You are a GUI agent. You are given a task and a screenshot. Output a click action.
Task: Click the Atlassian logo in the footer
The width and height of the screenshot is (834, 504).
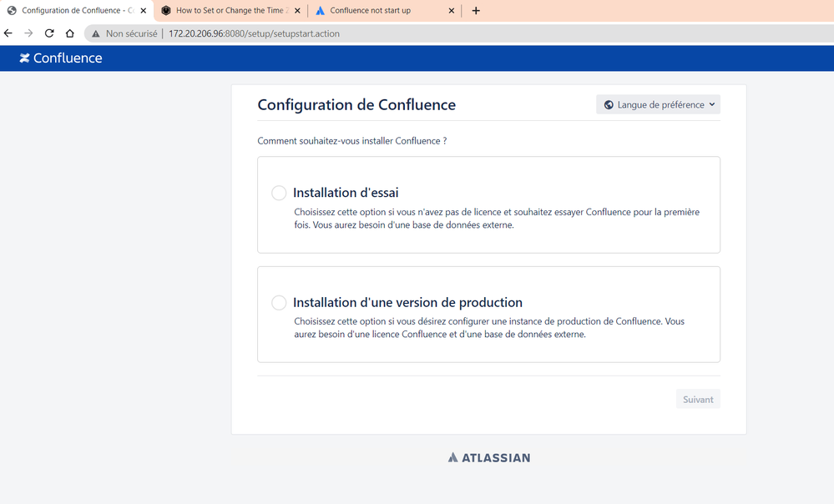click(489, 458)
